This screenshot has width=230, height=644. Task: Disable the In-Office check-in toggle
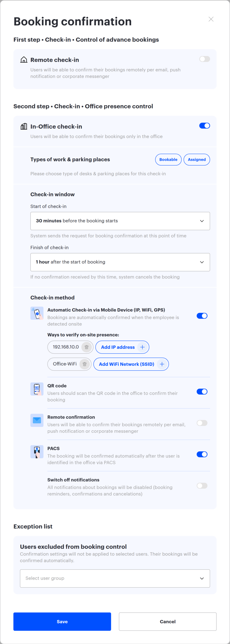205,126
